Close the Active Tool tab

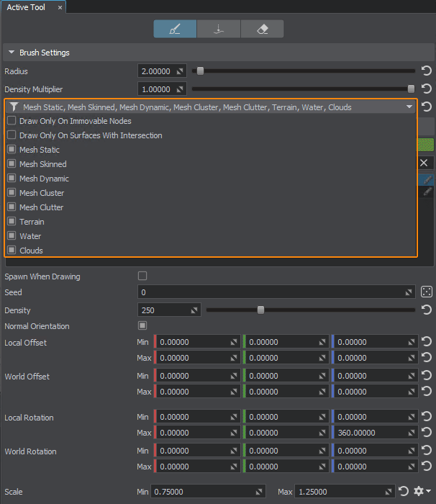pos(59,7)
